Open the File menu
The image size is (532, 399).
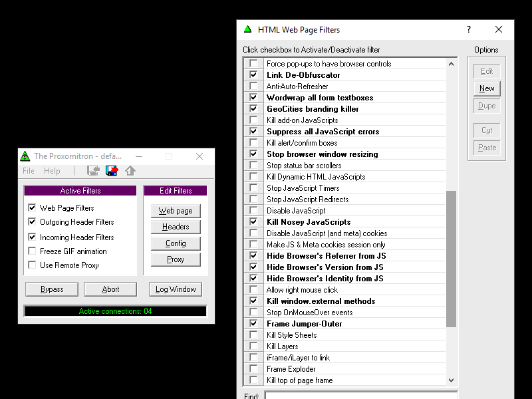click(x=29, y=171)
